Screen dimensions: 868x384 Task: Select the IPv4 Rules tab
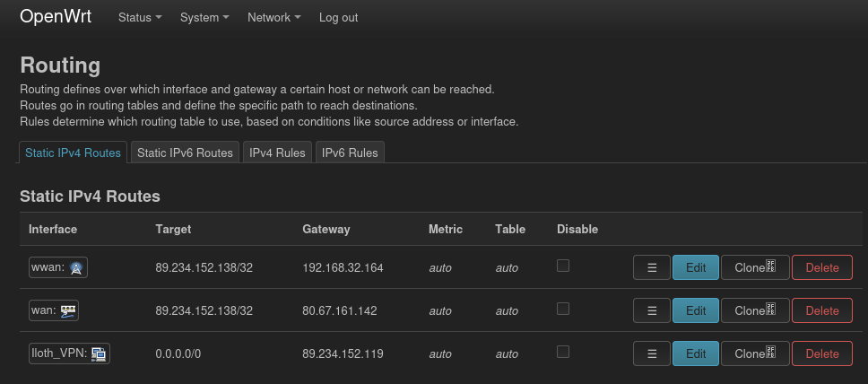click(277, 153)
